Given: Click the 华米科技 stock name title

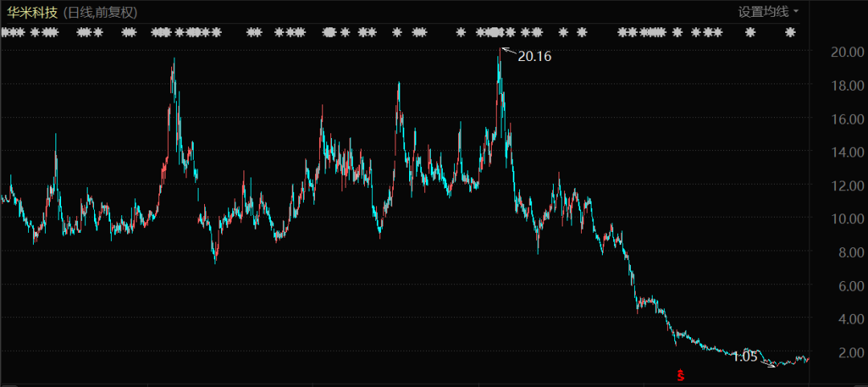Looking at the screenshot, I should click(x=32, y=12).
